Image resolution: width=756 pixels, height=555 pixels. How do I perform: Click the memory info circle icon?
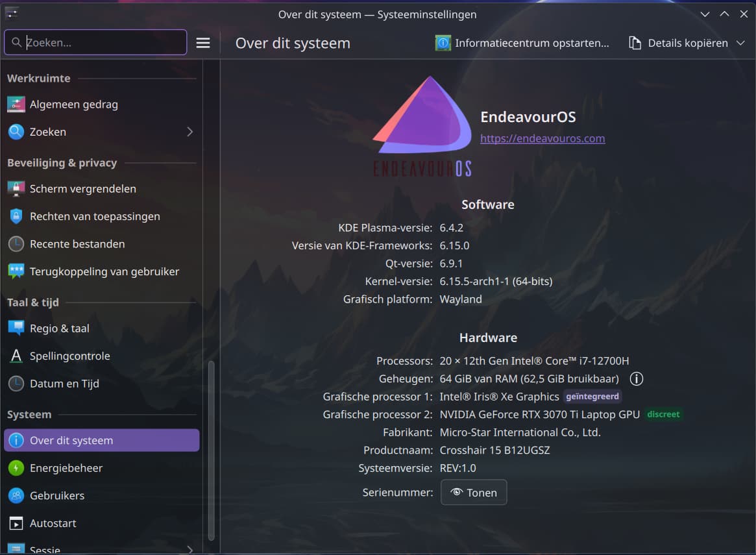point(637,379)
